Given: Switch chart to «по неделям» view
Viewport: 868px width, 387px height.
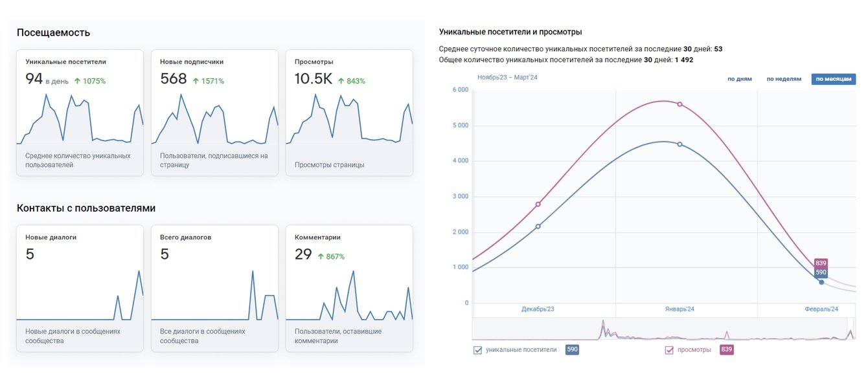Looking at the screenshot, I should [784, 79].
